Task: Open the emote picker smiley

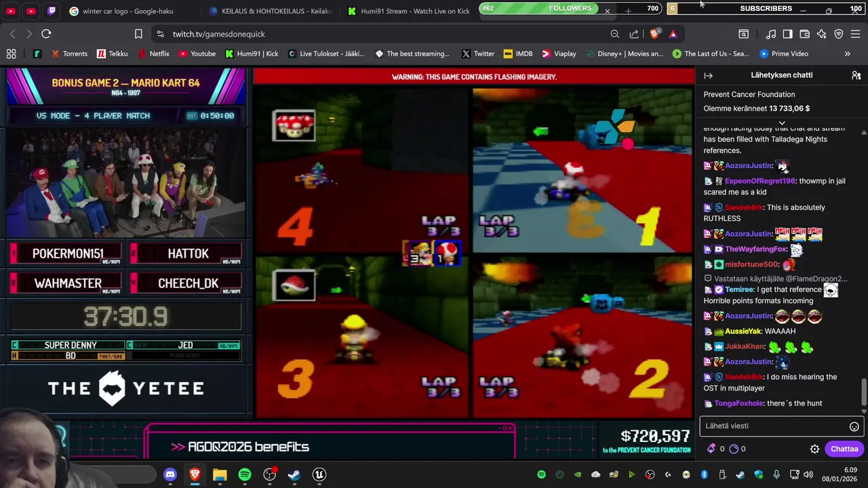Action: click(854, 426)
